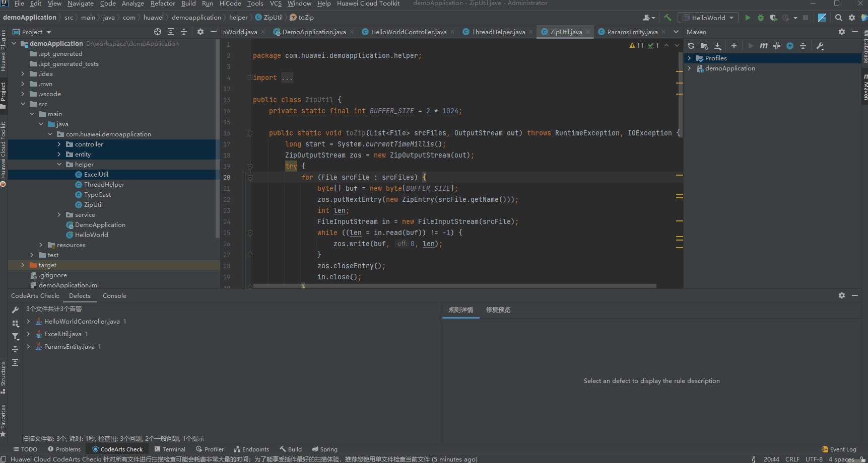This screenshot has width=868, height=463.
Task: Toggle Maven skip tests mode
Action: pyautogui.click(x=790, y=46)
